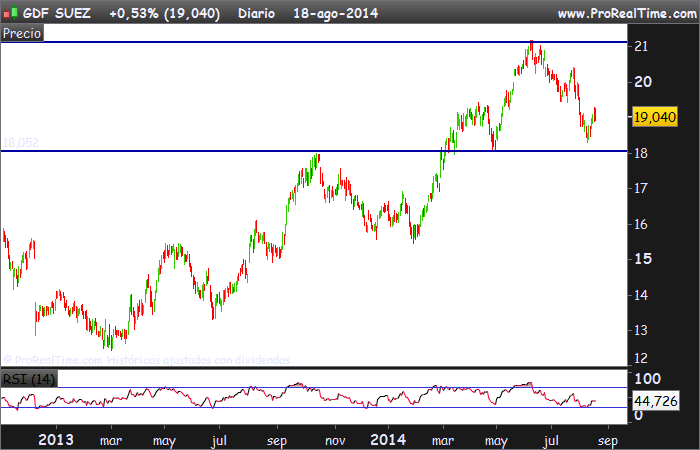The height and width of the screenshot is (450, 700).
Task: Click the 2014 year label on time axis
Action: click(x=388, y=440)
